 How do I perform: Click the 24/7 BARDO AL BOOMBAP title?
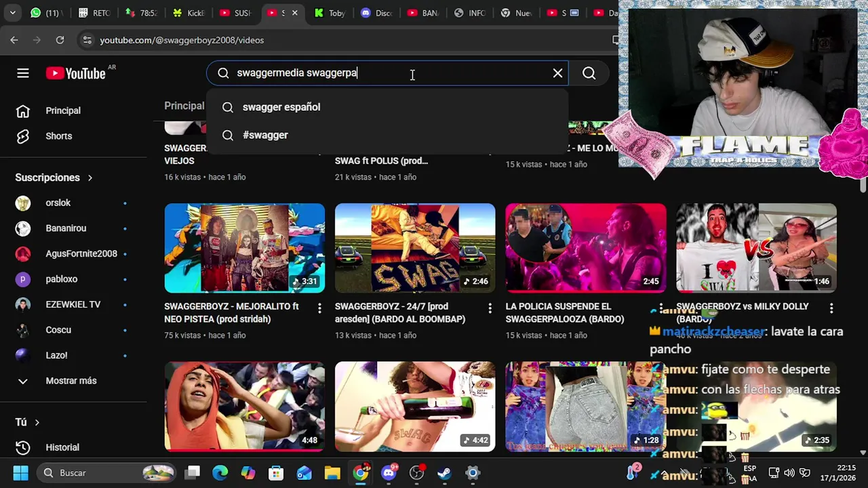click(x=400, y=312)
